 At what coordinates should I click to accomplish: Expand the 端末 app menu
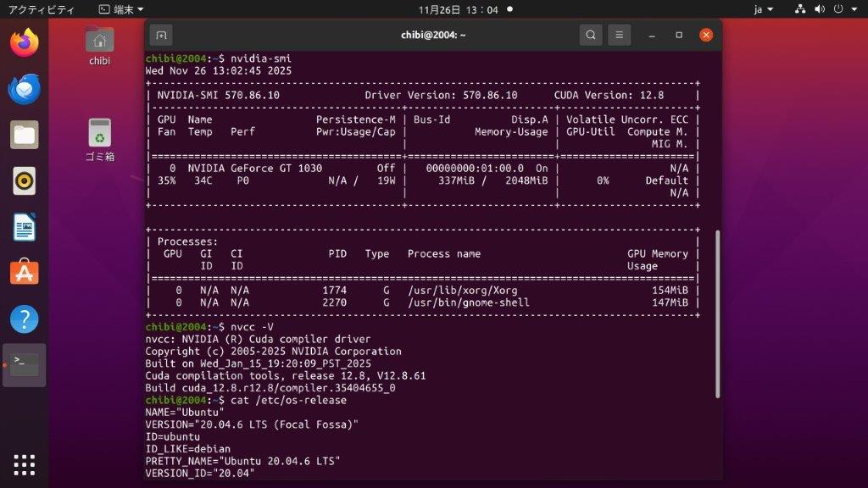tap(121, 9)
